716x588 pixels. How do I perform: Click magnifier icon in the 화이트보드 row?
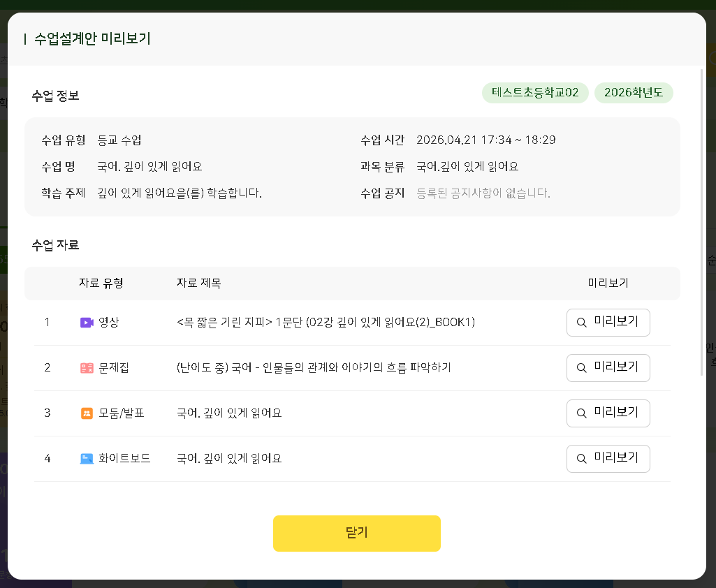tap(581, 459)
